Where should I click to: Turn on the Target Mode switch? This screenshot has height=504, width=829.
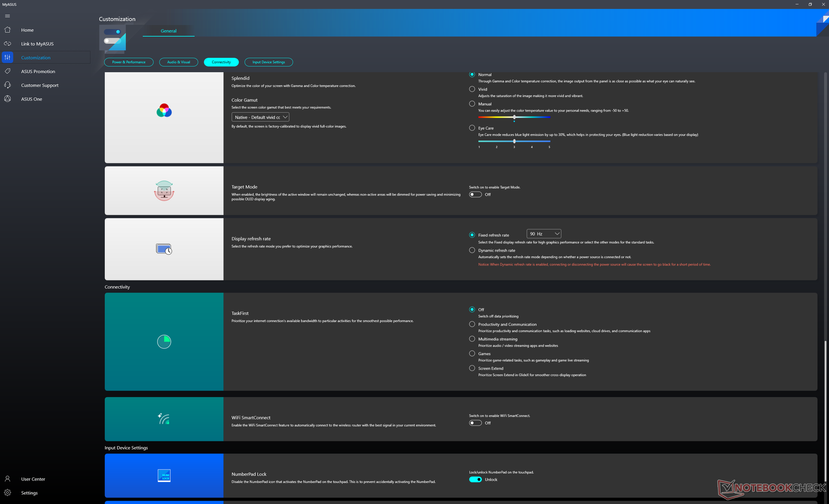[x=475, y=195]
